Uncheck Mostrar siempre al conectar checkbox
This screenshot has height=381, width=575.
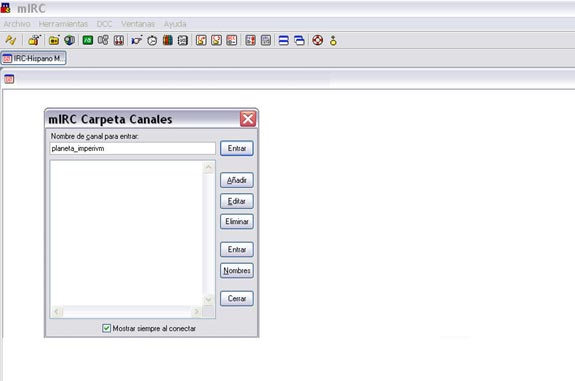click(x=106, y=328)
